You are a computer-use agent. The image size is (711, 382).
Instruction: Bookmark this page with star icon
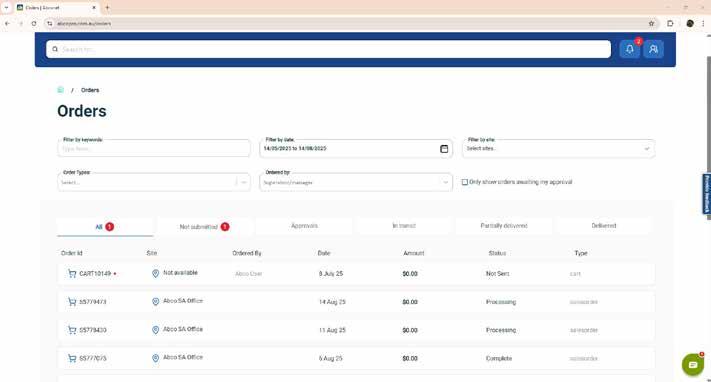coord(651,23)
